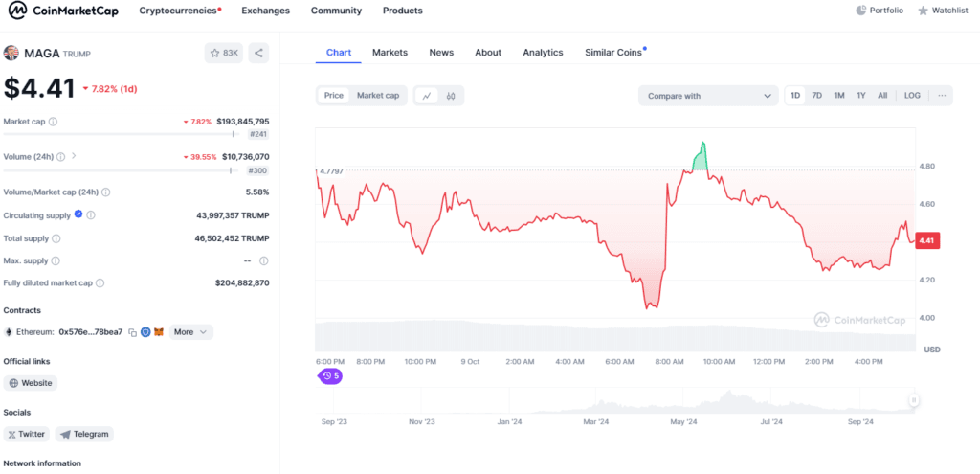
Task: Click the purple history events badge
Action: coord(330,375)
